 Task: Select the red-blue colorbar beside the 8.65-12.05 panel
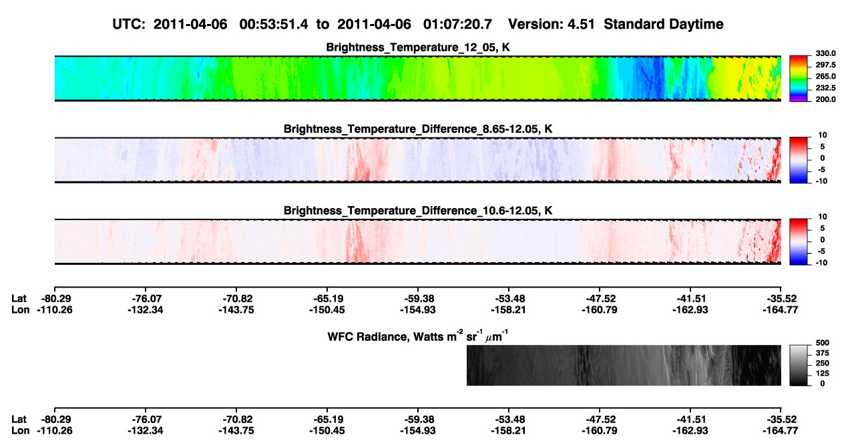point(799,159)
